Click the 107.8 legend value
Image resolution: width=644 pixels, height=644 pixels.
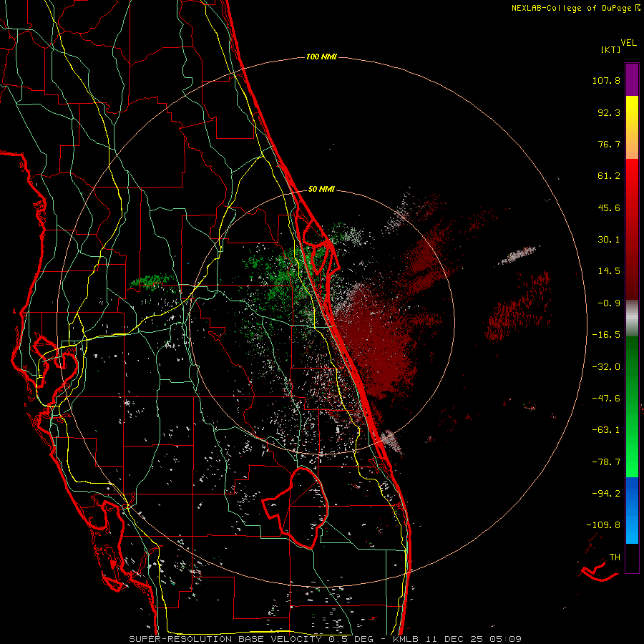(x=606, y=80)
